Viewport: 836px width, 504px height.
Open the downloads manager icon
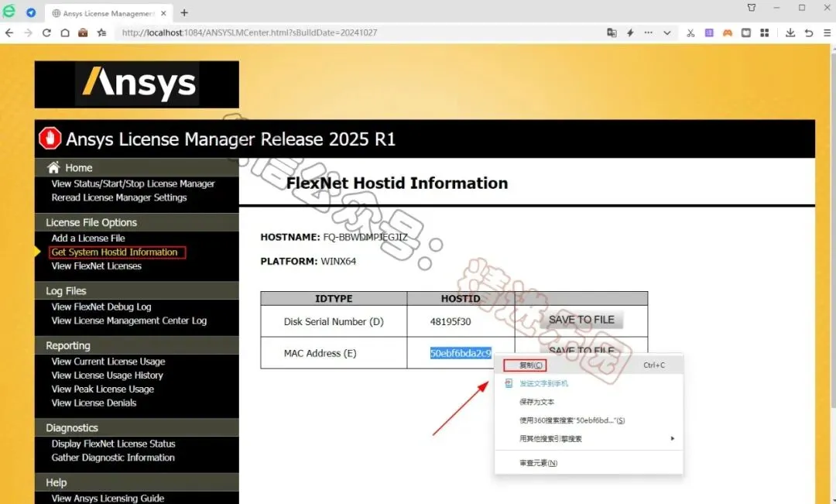[790, 33]
